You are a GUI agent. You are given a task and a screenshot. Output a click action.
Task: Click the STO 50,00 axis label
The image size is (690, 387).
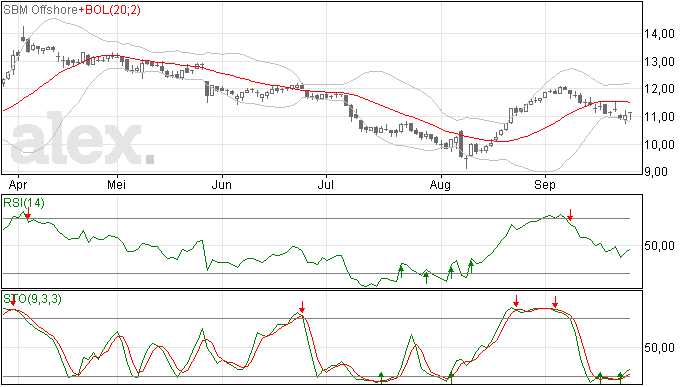659,348
